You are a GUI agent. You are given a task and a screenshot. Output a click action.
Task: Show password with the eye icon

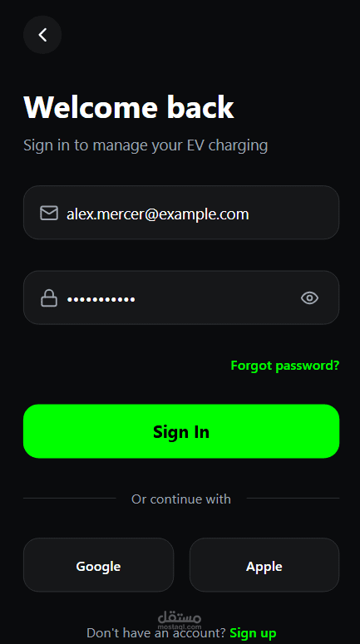coord(309,298)
